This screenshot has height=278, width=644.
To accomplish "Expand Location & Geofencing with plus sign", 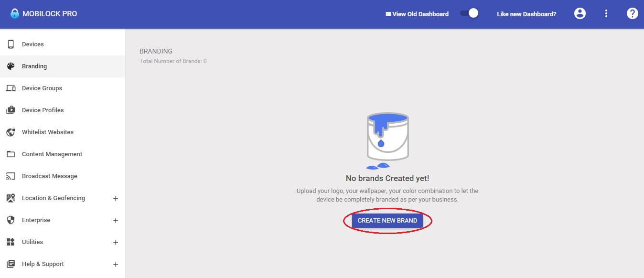I will click(x=115, y=199).
